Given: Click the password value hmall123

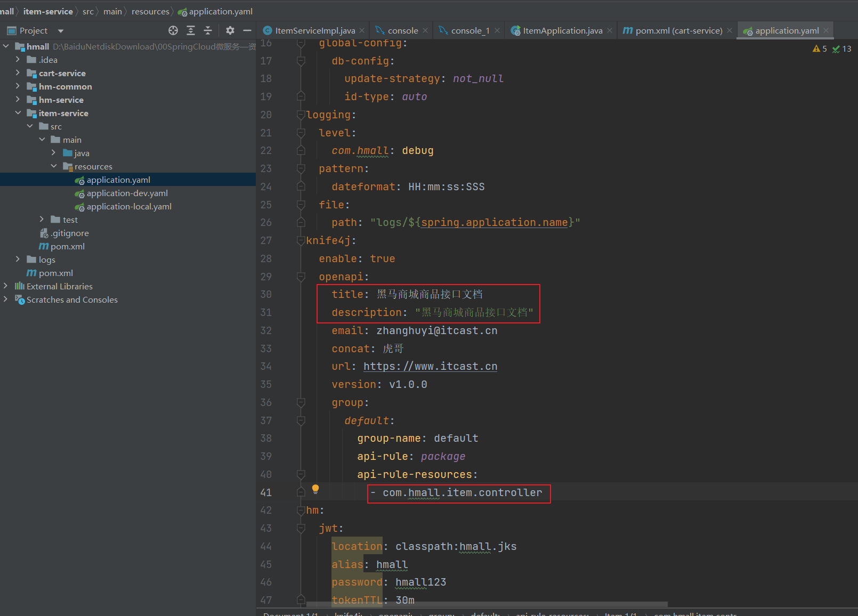Looking at the screenshot, I should [421, 582].
